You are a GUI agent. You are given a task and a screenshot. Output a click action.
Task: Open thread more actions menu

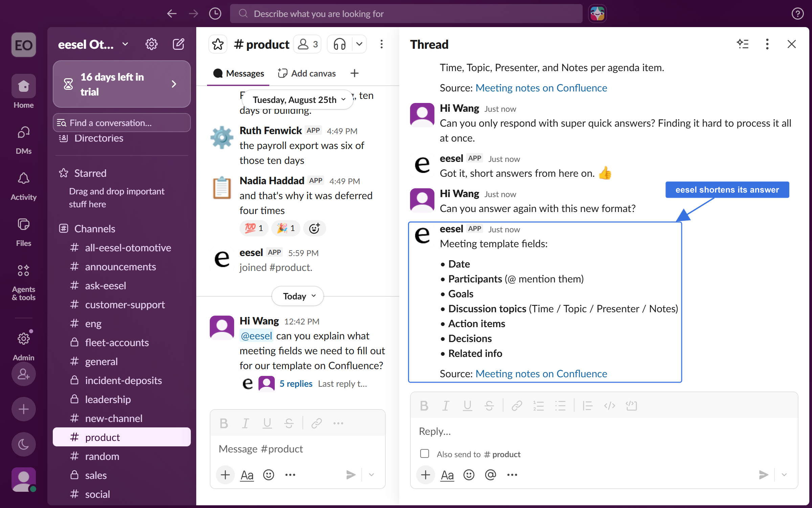coord(767,44)
